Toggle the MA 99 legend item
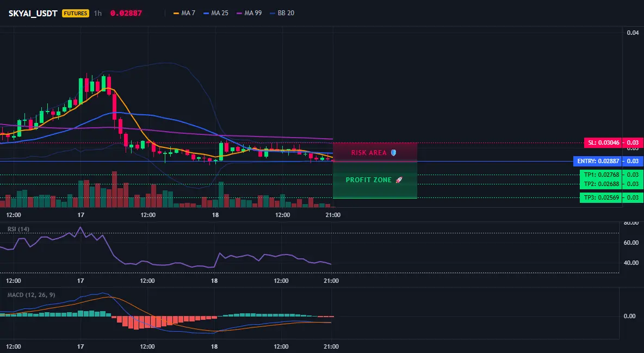This screenshot has height=353, width=644. click(x=249, y=13)
